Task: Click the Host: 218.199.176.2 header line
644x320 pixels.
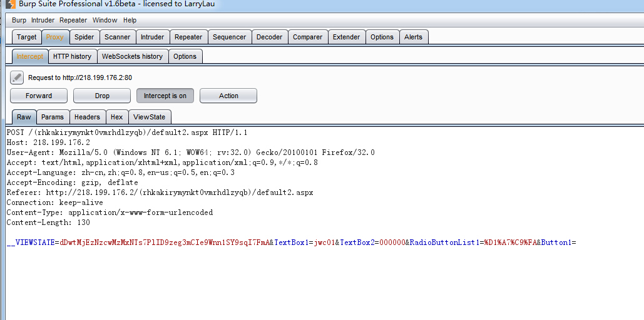Action: click(48, 142)
